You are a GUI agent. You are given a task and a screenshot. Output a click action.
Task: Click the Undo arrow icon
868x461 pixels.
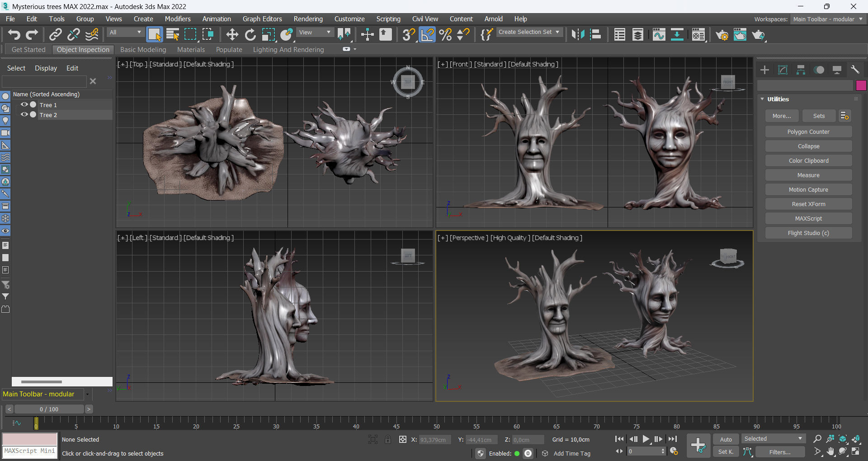[14, 34]
